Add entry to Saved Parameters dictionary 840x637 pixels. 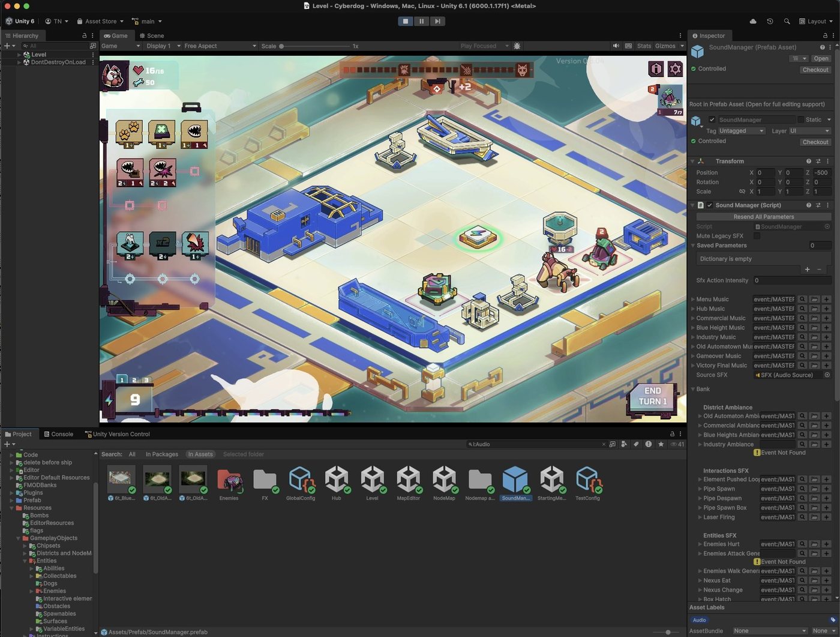(807, 270)
